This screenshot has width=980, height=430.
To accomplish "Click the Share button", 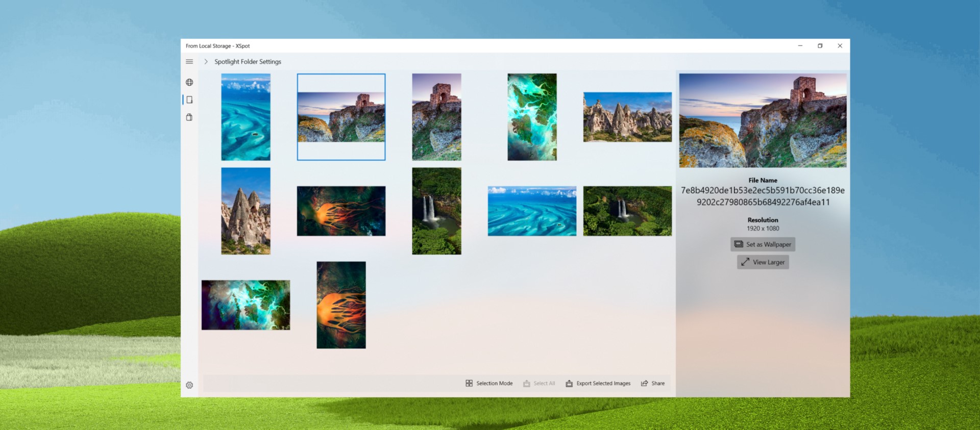I will pos(653,383).
